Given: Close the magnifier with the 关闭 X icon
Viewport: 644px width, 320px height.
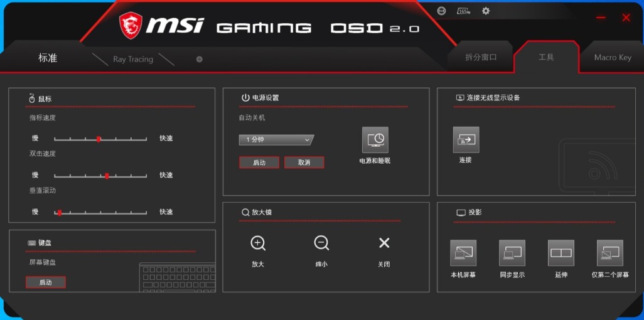Looking at the screenshot, I should (x=384, y=243).
